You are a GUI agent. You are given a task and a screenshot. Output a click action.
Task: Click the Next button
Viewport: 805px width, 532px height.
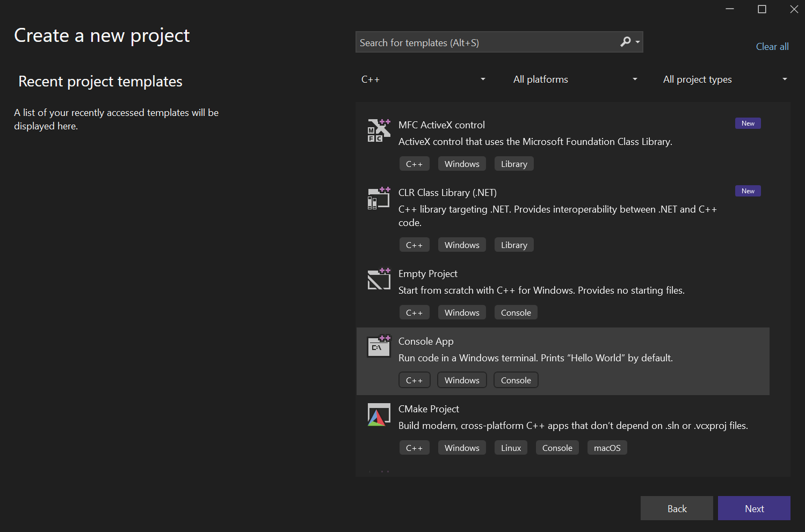pos(754,508)
